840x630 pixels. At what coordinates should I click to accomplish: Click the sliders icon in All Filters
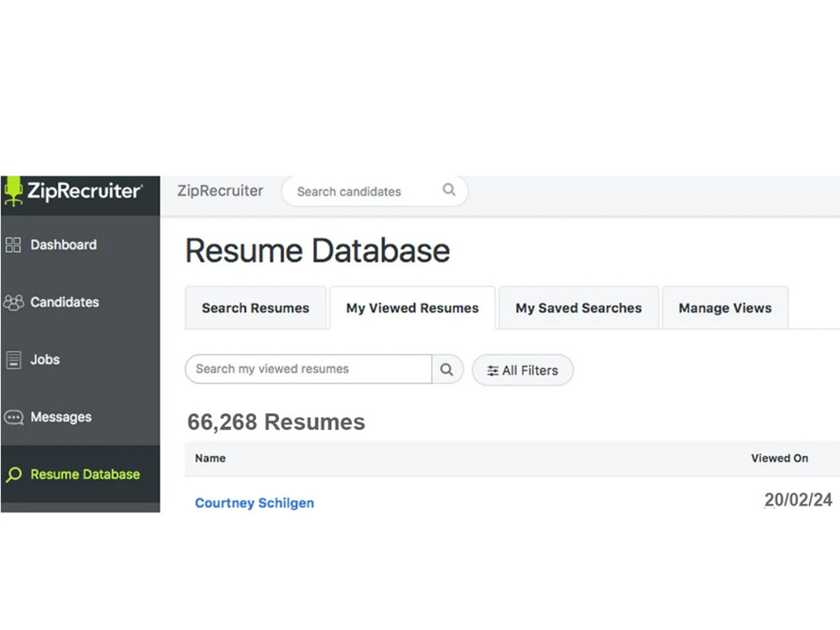[493, 370]
